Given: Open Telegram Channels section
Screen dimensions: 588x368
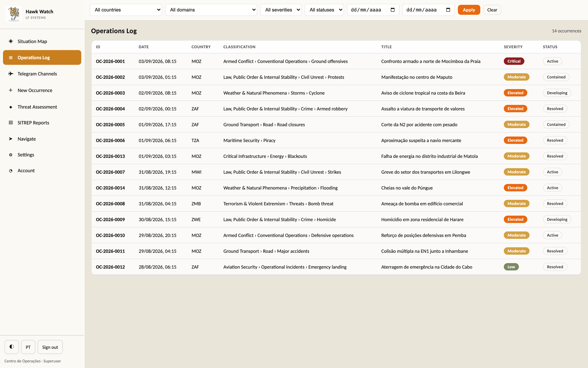Looking at the screenshot, I should pyautogui.click(x=42, y=74).
